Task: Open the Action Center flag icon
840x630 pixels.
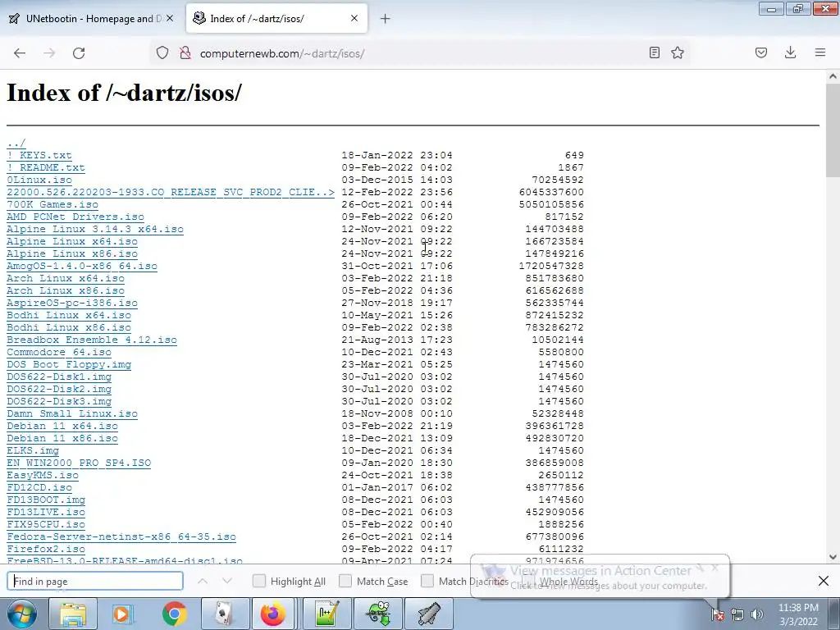Action: pos(717,615)
